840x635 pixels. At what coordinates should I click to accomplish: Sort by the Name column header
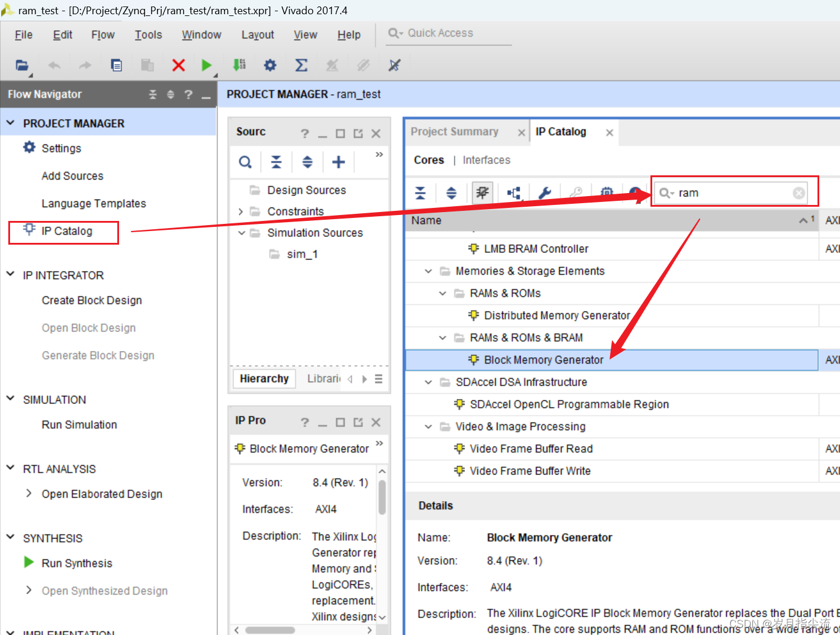point(612,220)
